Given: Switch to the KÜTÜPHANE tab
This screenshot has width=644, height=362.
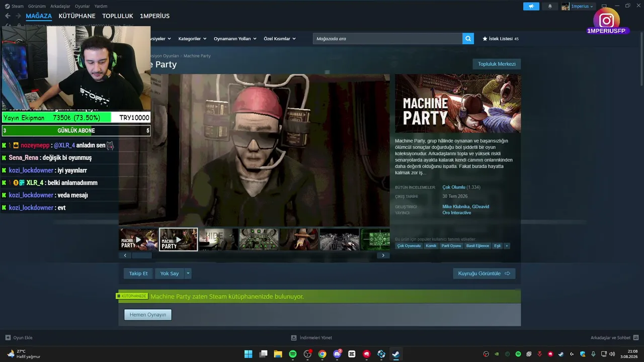Looking at the screenshot, I should tap(77, 16).
